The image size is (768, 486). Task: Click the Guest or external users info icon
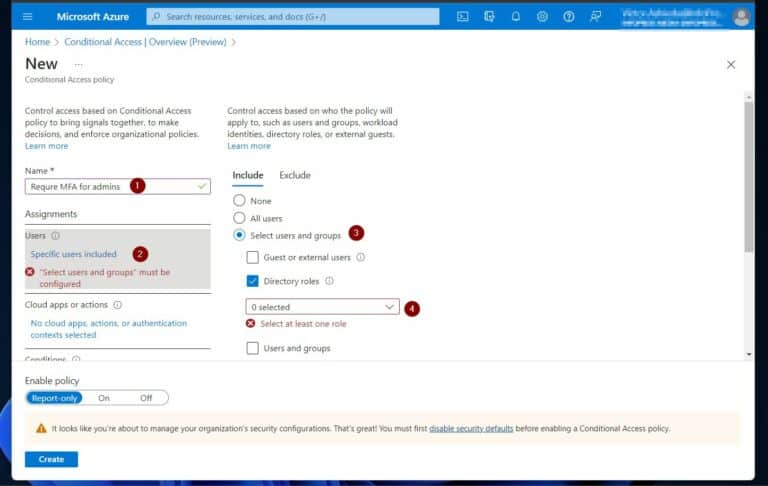click(x=360, y=257)
